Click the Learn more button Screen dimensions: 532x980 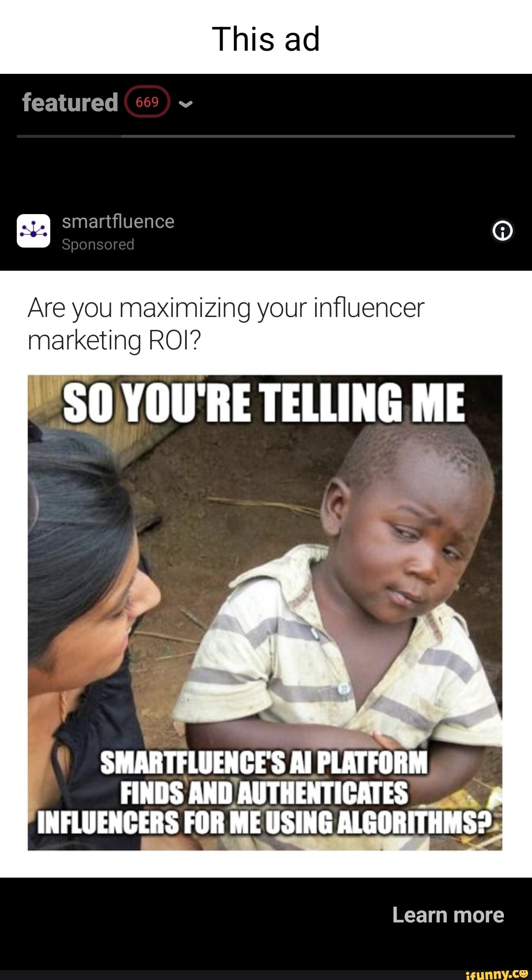pyautogui.click(x=448, y=915)
